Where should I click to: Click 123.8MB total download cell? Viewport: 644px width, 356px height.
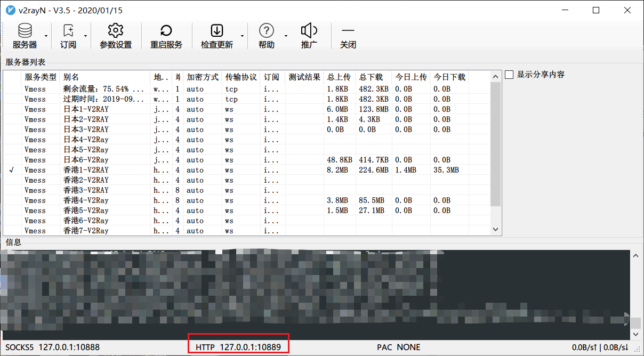pyautogui.click(x=374, y=109)
